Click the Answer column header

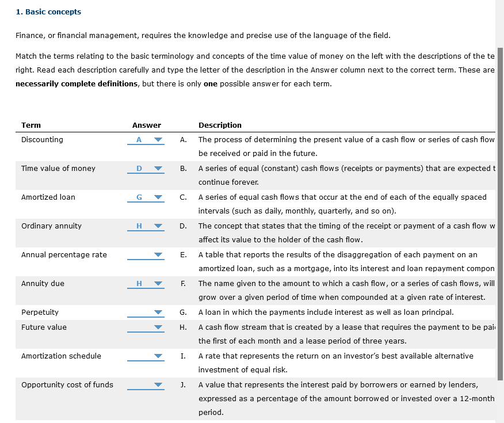[x=146, y=125]
